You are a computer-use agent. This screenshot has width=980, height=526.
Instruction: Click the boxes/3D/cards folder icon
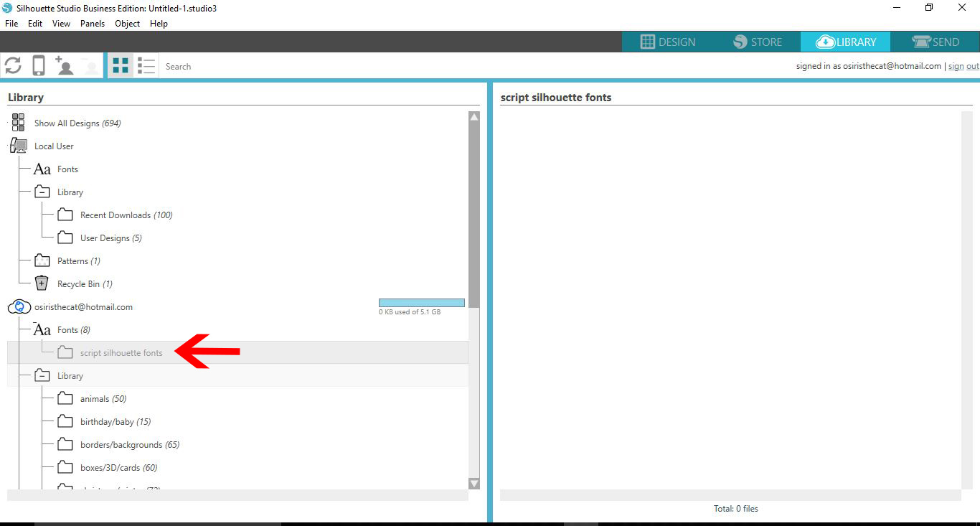tap(65, 467)
